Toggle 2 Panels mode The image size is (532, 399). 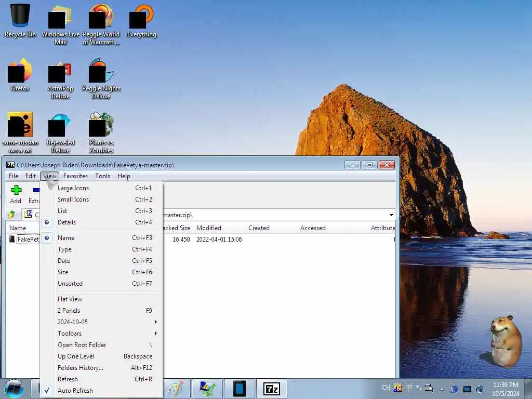[102, 311]
